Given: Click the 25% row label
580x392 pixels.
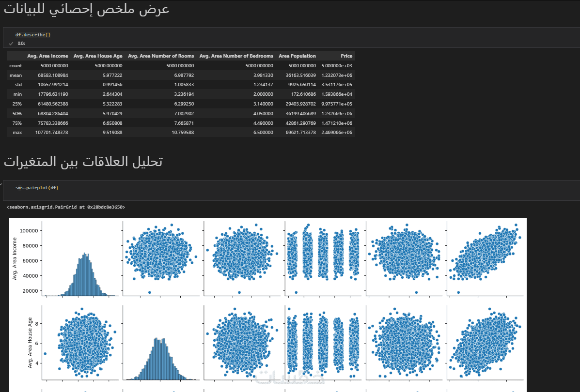Looking at the screenshot, I should [17, 104].
